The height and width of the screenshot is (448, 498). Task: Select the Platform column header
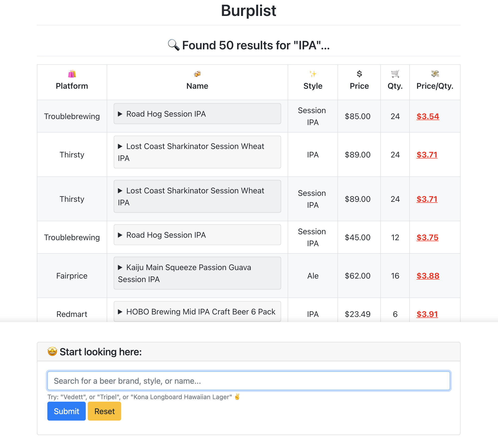click(72, 86)
